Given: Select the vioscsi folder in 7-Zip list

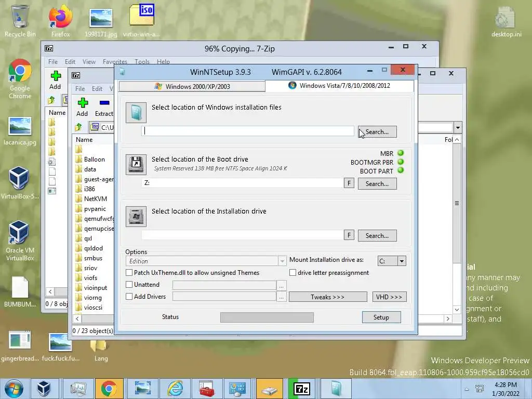Looking at the screenshot, I should pos(94,308).
